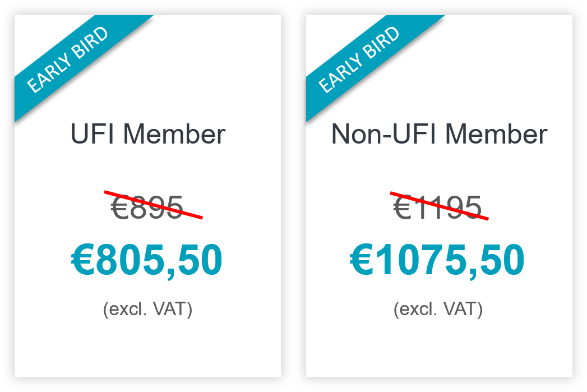Click the euro sign of €1075,50
The height and width of the screenshot is (392, 587).
(362, 261)
